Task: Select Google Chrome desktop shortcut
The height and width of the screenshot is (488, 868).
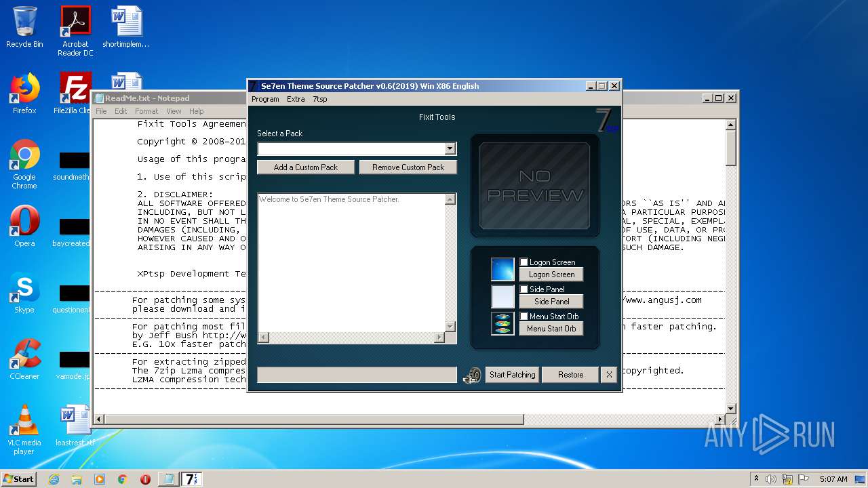Action: pos(24,165)
